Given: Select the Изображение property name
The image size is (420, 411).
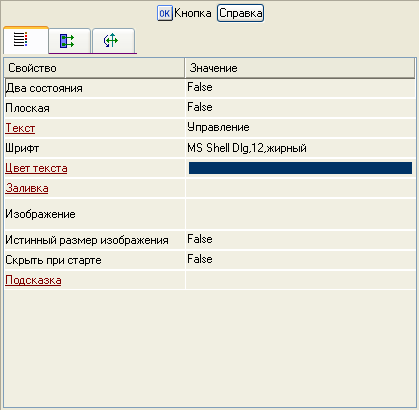Looking at the screenshot, I should [x=40, y=214].
